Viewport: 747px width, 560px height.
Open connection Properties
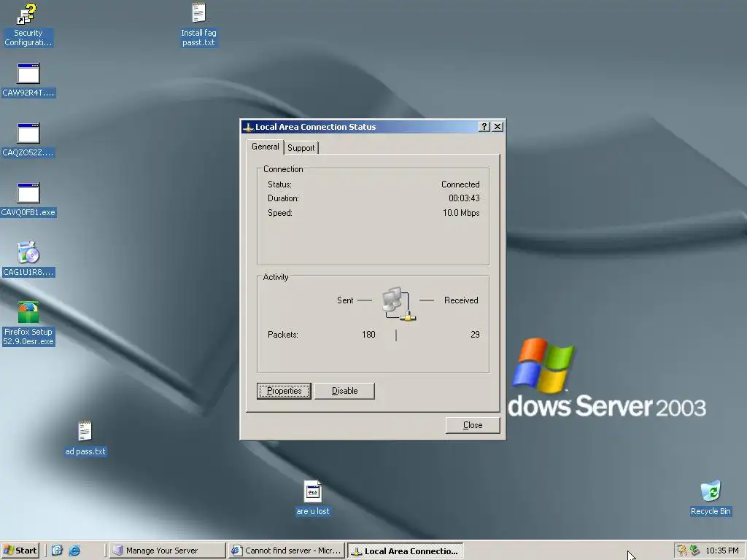tap(284, 391)
